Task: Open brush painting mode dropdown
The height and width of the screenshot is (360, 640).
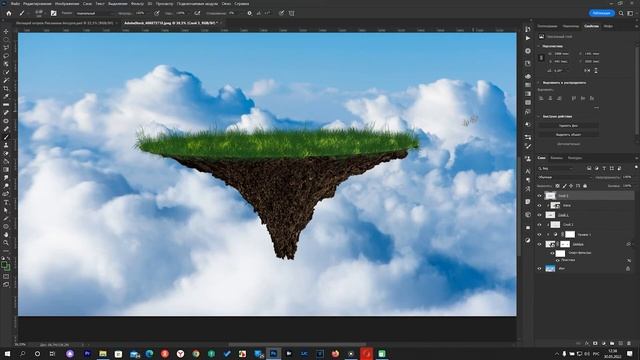Action: [94, 13]
